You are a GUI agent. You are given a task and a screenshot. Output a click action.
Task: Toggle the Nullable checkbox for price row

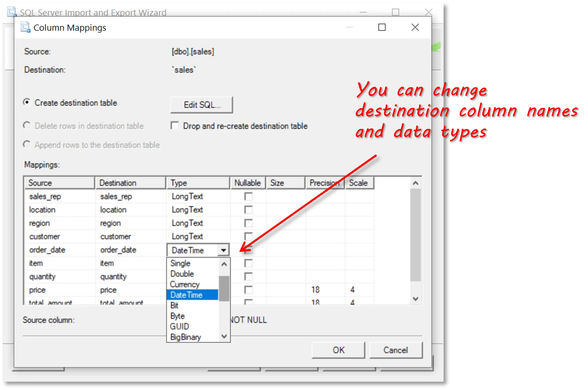(248, 290)
